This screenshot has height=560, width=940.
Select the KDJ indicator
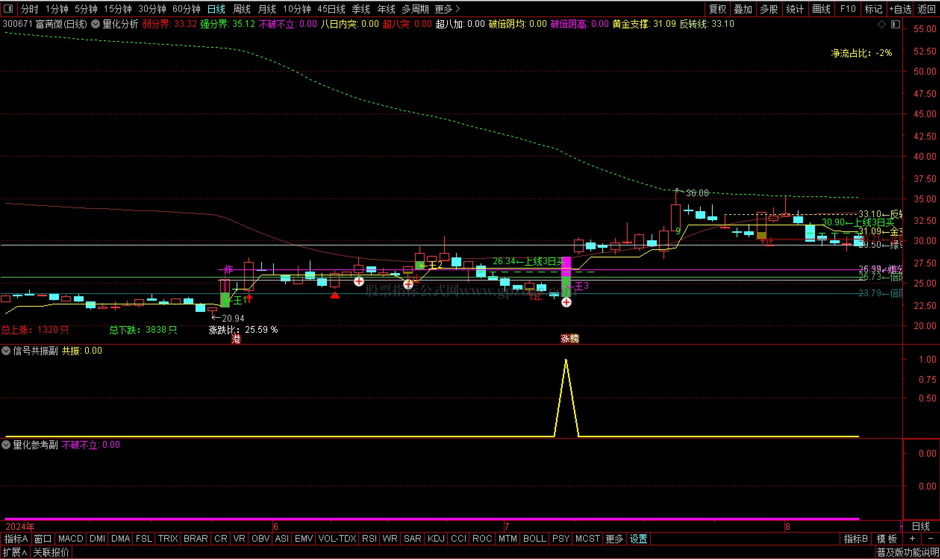tap(436, 539)
